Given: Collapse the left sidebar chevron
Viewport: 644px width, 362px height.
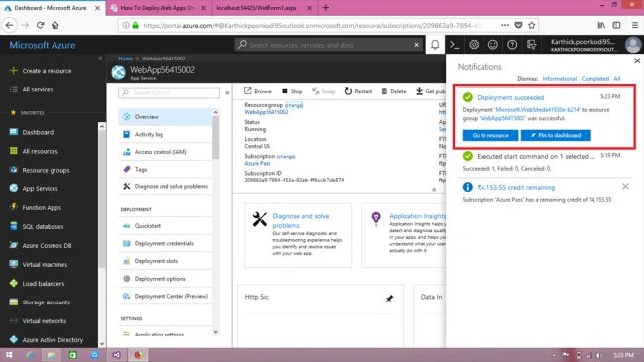Looking at the screenshot, I should click(100, 59).
